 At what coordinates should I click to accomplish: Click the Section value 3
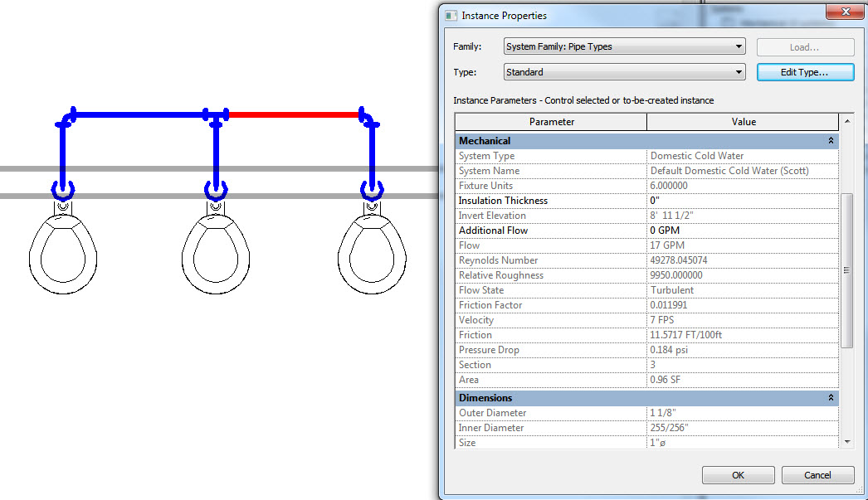[x=743, y=365]
